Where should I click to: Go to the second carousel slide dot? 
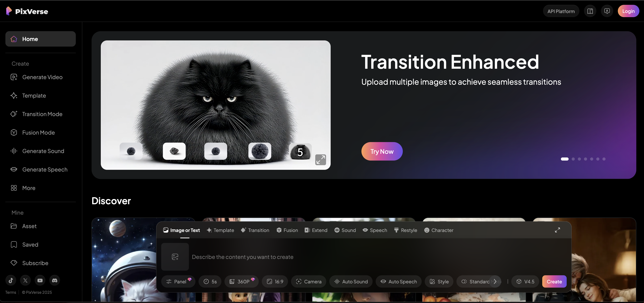[573, 159]
